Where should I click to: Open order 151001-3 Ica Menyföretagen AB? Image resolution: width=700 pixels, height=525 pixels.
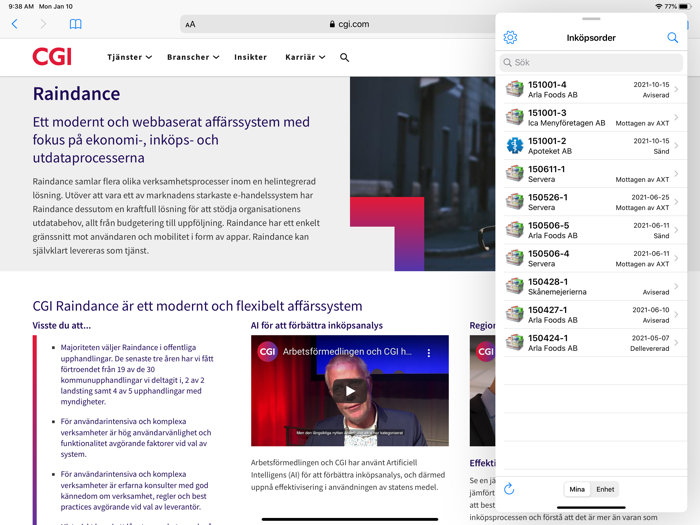(591, 117)
